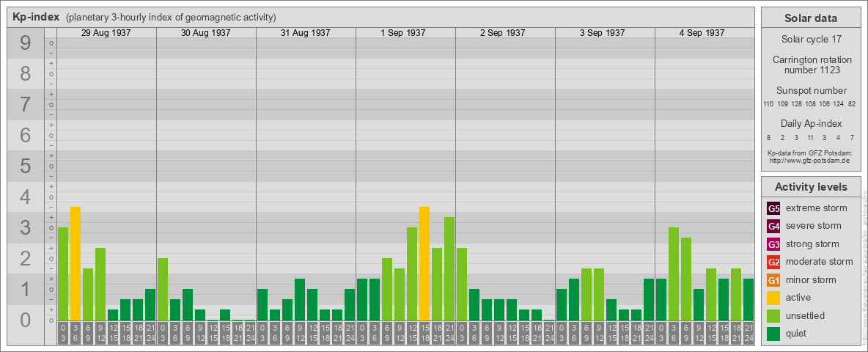This screenshot has width=868, height=352.
Task: Click the '15 18' hour label under 1 Sep
Action: click(x=424, y=333)
